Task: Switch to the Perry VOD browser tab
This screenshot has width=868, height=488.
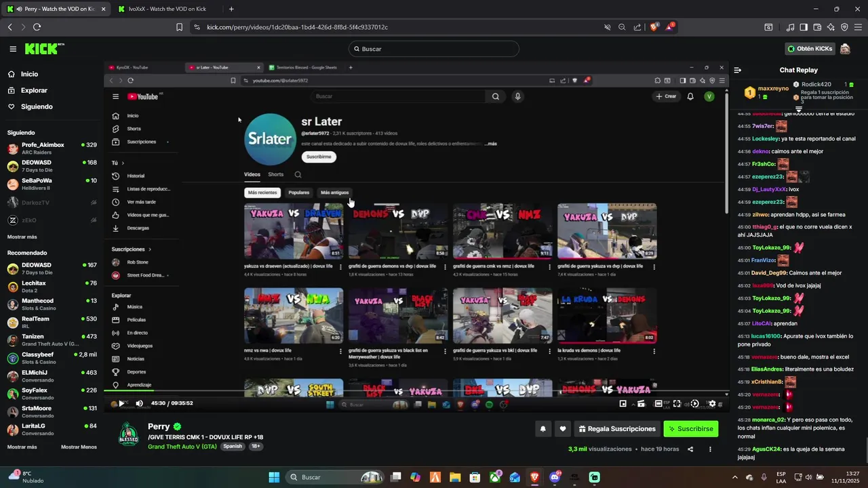Action: tap(56, 9)
